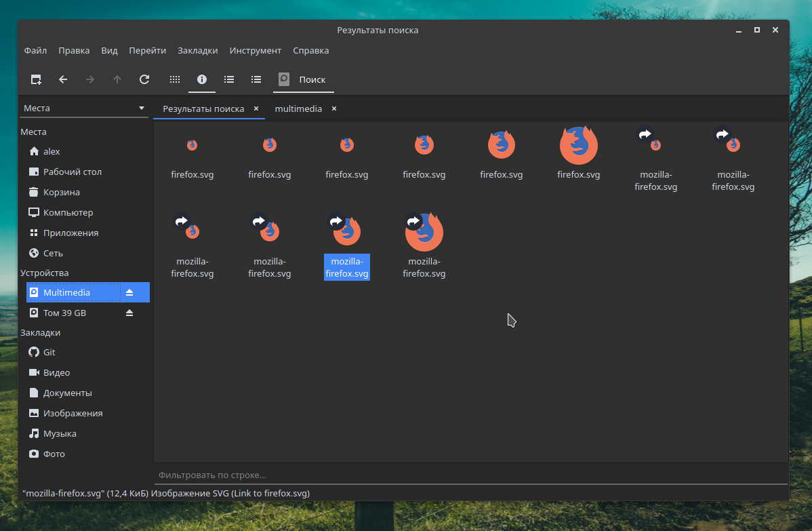The image size is (812, 531).
Task: Select the thumbnail view with the info icon
Action: 202,79
